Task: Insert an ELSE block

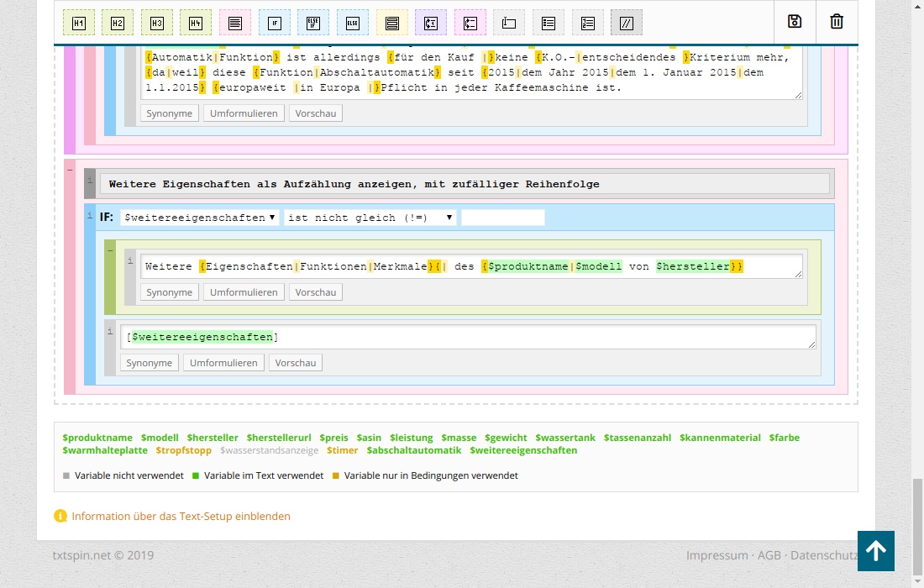Action: pyautogui.click(x=353, y=23)
